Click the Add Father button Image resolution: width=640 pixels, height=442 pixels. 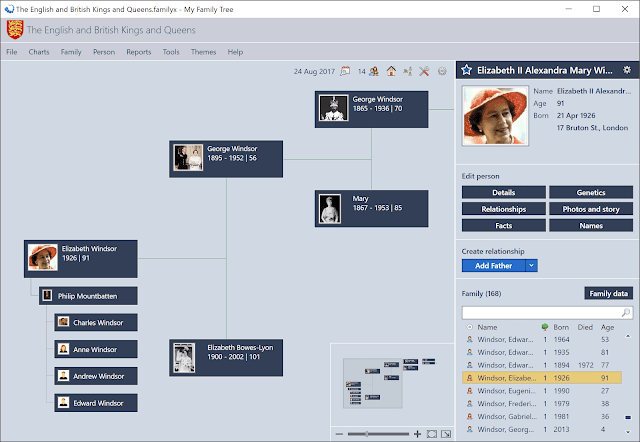click(493, 265)
